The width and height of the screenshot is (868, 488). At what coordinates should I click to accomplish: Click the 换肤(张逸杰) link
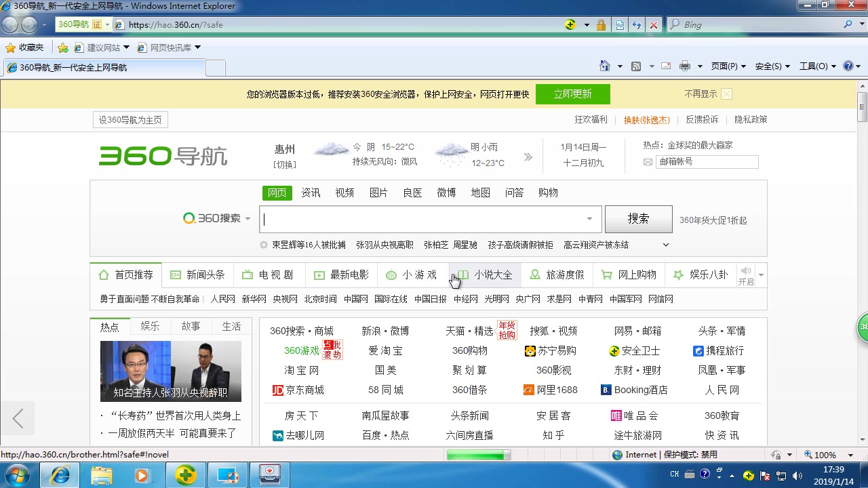646,120
